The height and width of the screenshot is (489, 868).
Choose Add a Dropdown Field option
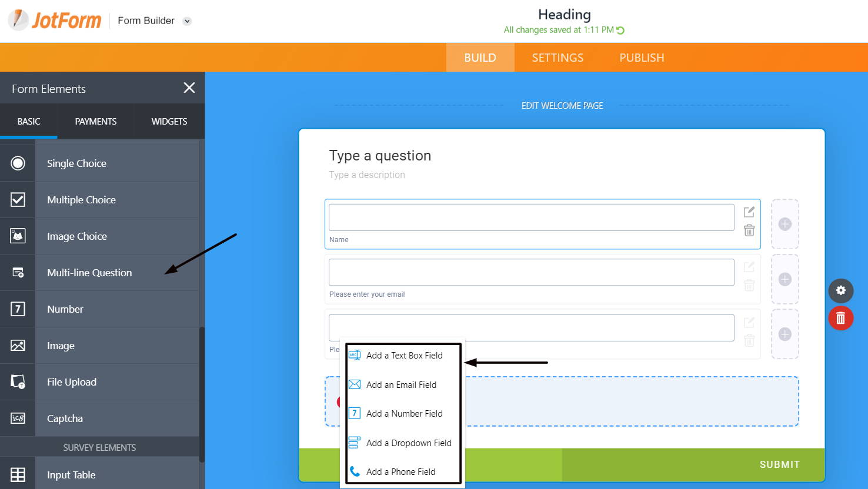pos(408,443)
